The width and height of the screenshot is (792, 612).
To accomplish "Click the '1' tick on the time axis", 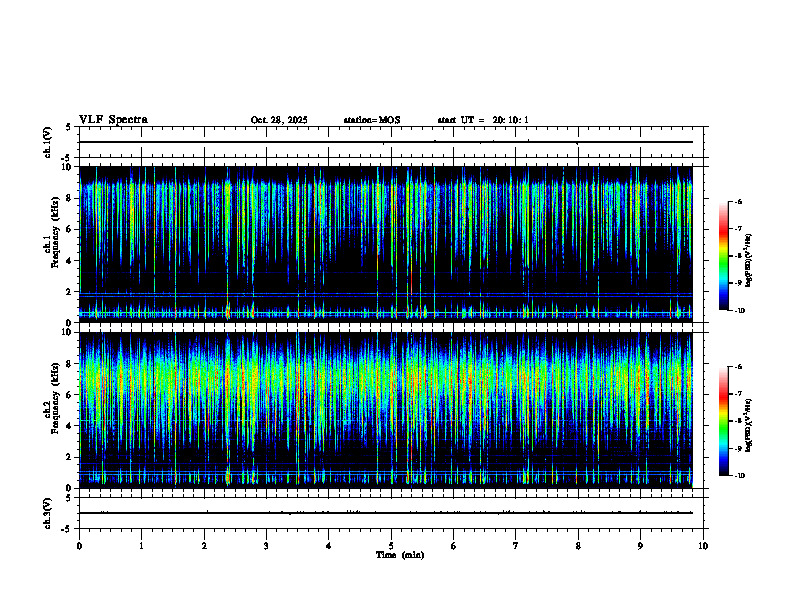I will pyautogui.click(x=141, y=546).
